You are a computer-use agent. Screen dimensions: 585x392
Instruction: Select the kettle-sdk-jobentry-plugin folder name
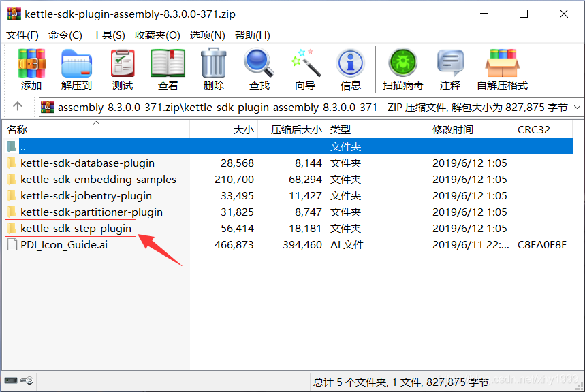point(86,195)
